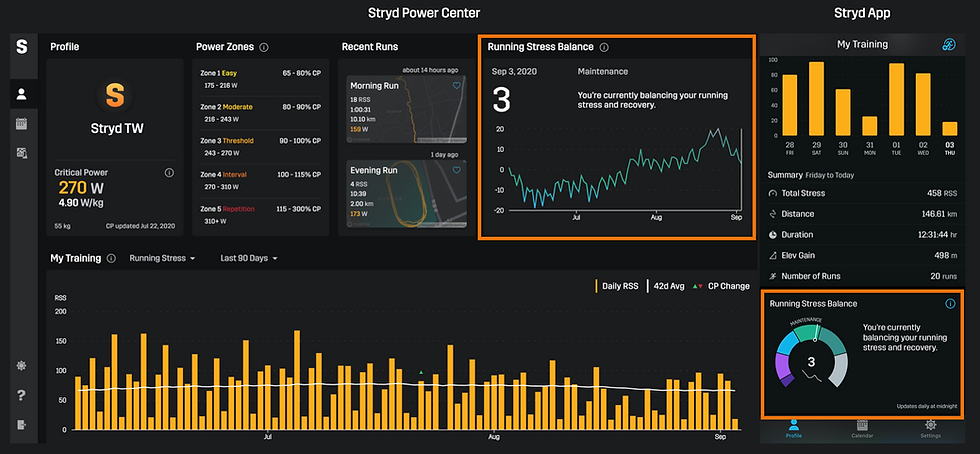980x454 pixels.
Task: Open the analysis report icon in sidebar
Action: [22, 153]
